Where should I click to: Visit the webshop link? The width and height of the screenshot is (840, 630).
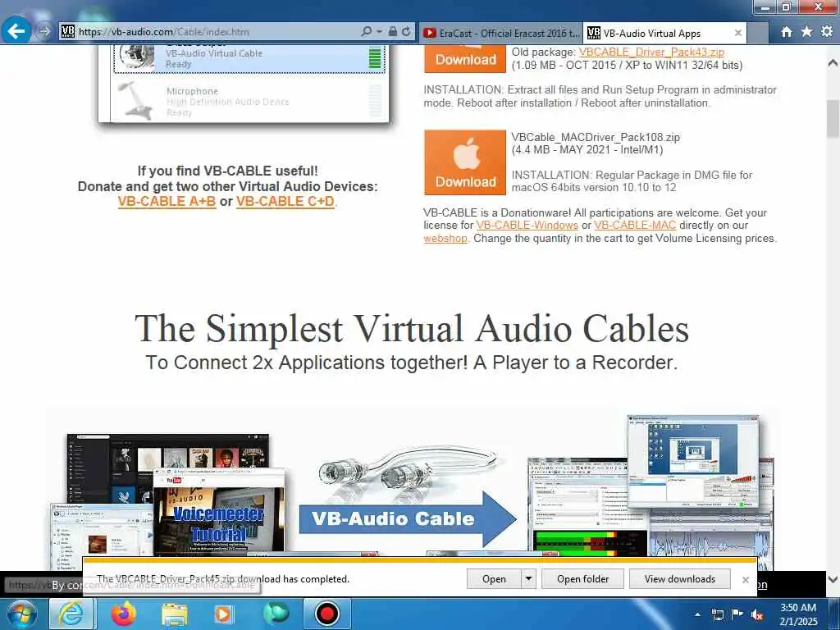click(445, 238)
